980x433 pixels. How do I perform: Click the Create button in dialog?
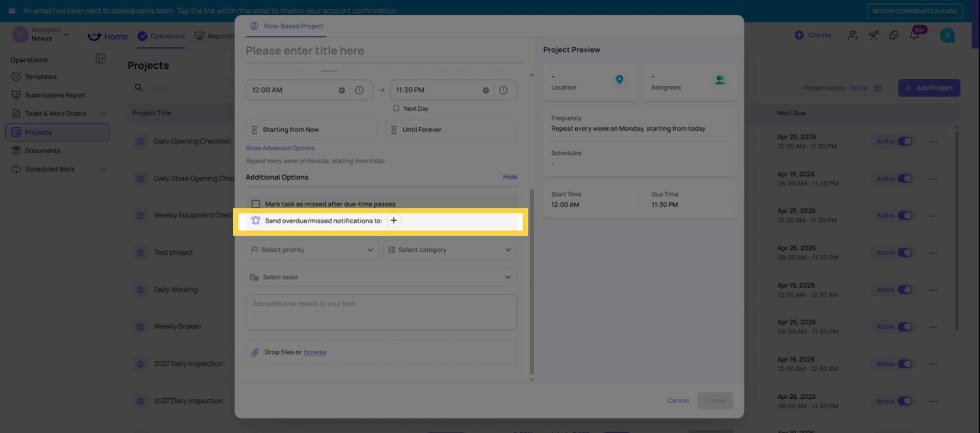click(x=715, y=400)
